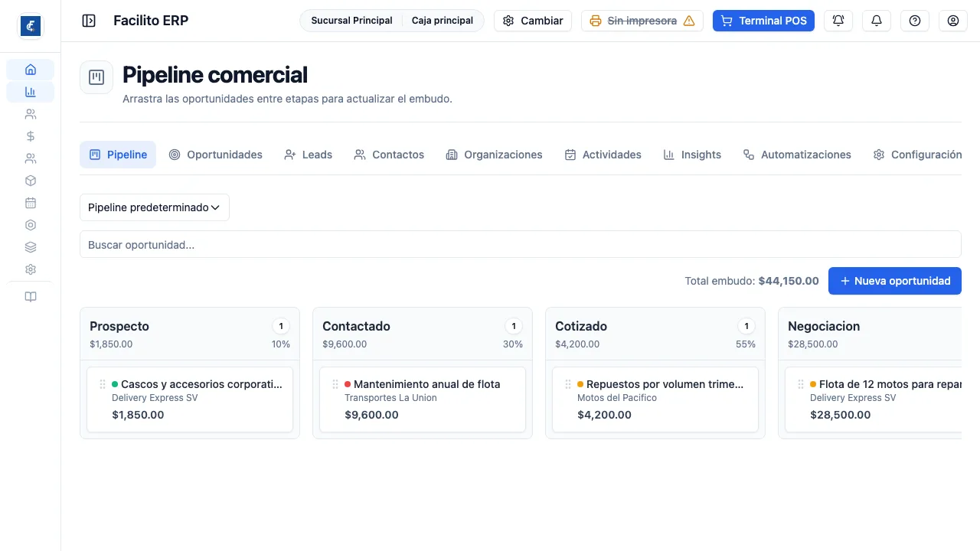The height and width of the screenshot is (551, 980).
Task: Click drag handle on Repuestos por volumen card
Action: point(568,384)
